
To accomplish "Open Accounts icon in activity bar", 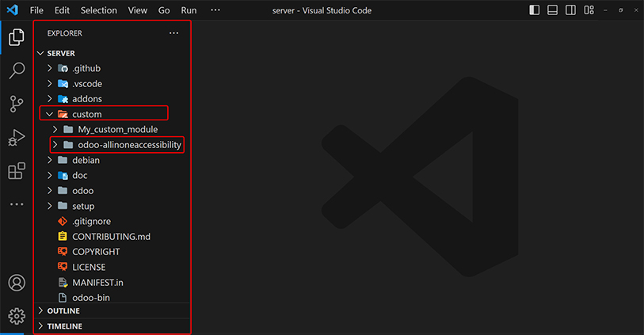I will coord(17,283).
